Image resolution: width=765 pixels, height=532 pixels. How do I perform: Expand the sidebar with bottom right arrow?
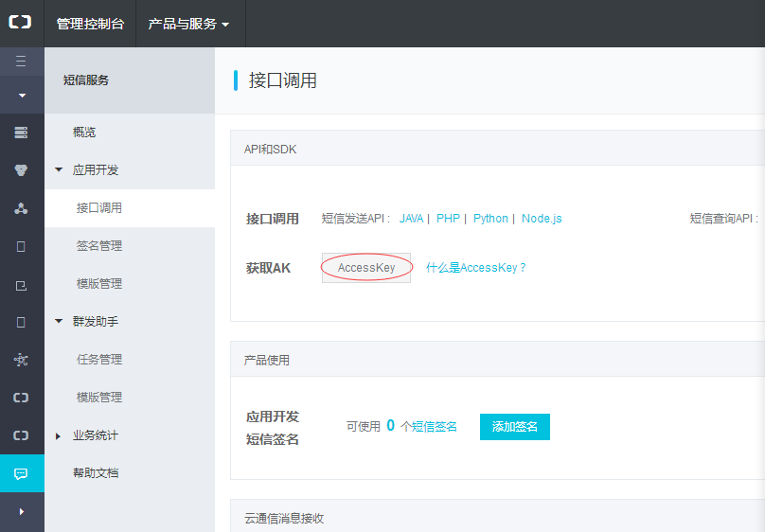[21, 511]
